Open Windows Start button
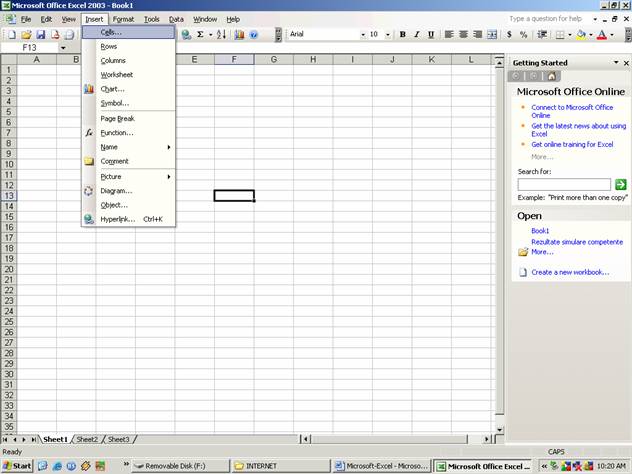The image size is (632, 474). pyautogui.click(x=17, y=466)
